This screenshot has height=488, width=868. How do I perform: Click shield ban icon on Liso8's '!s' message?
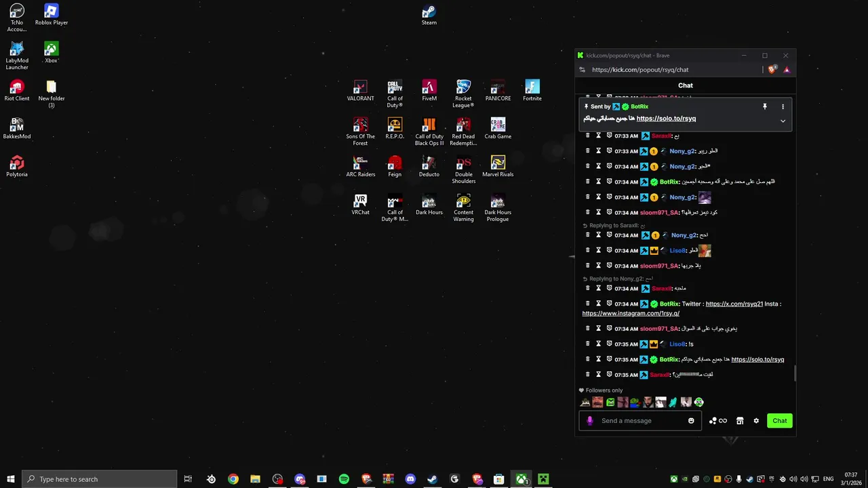[609, 344]
